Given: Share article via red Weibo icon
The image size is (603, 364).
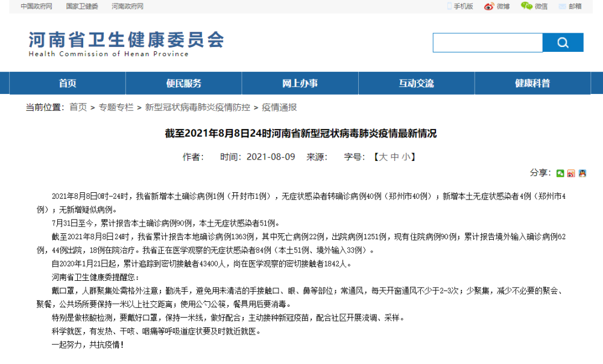Looking at the screenshot, I should [571, 174].
